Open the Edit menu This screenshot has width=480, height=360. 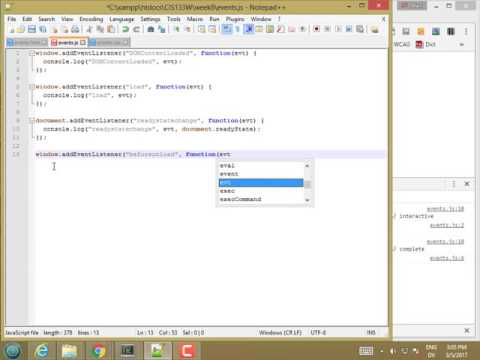27,19
